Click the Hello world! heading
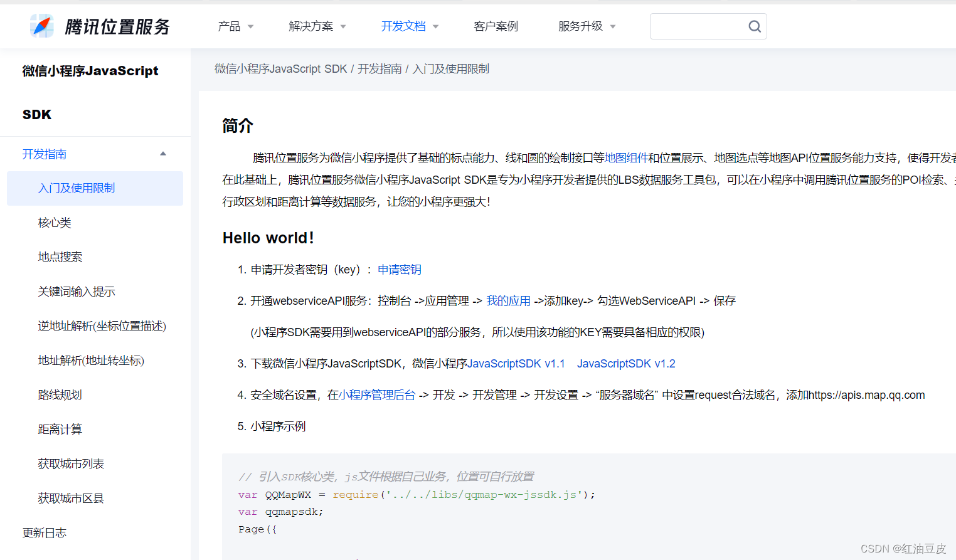 coord(268,238)
